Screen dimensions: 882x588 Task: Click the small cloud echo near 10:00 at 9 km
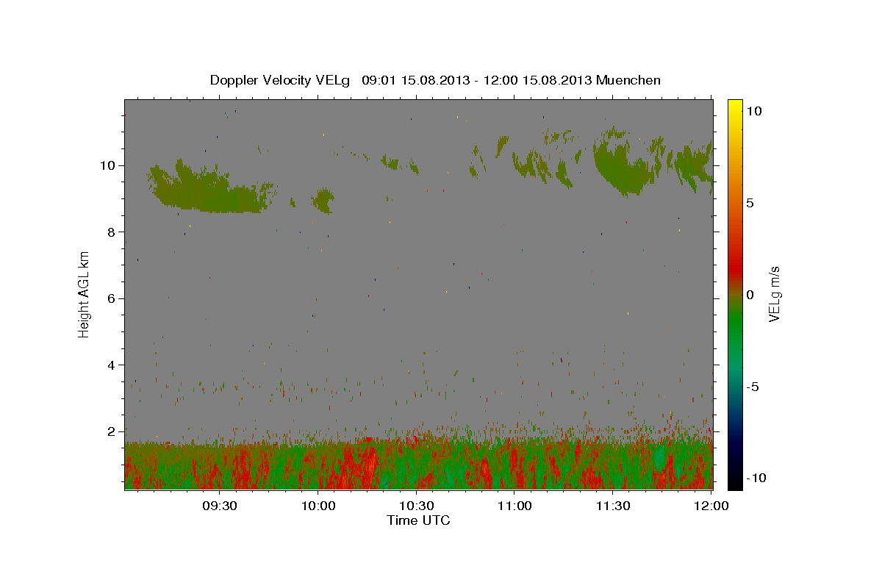pyautogui.click(x=322, y=200)
